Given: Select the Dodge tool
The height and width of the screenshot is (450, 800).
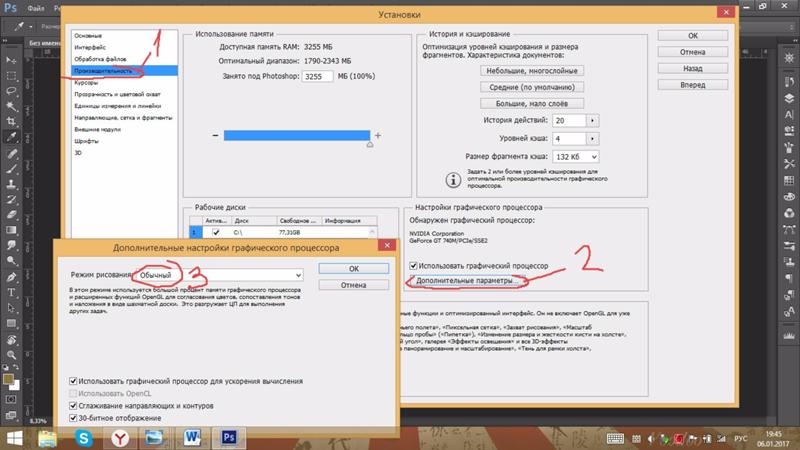Looking at the screenshot, I should click(x=11, y=261).
